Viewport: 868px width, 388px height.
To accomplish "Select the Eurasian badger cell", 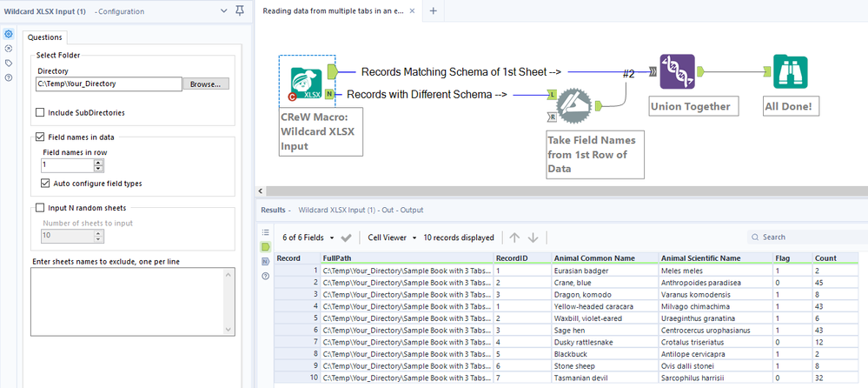I will coord(605,271).
